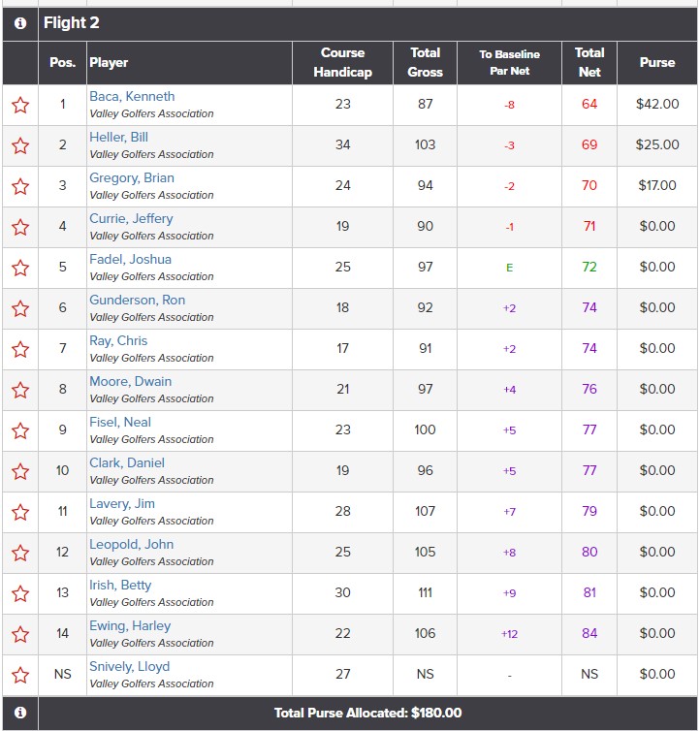Favorite Betty Irish using the star
700x731 pixels.
point(20,593)
